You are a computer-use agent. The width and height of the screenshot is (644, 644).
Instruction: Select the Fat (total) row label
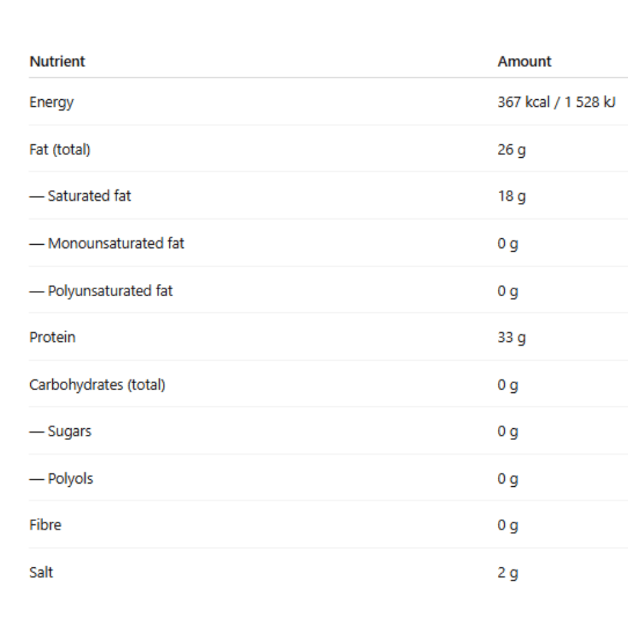pyautogui.click(x=60, y=149)
